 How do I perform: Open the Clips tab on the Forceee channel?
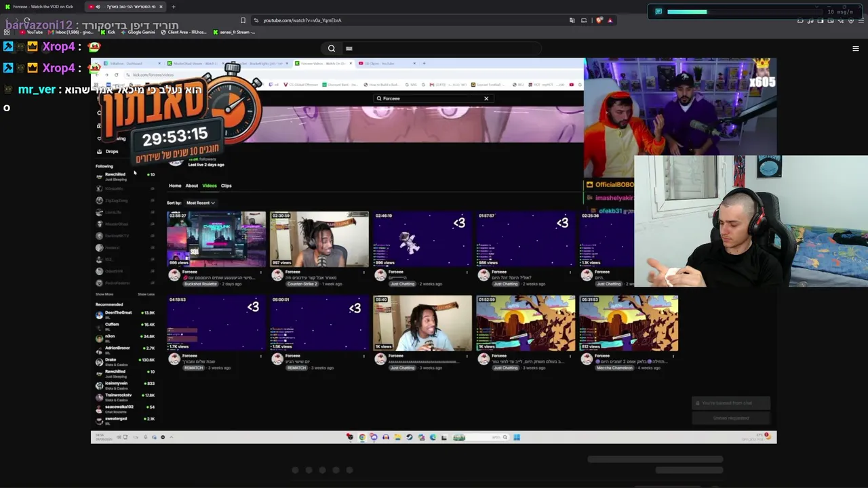click(x=226, y=186)
